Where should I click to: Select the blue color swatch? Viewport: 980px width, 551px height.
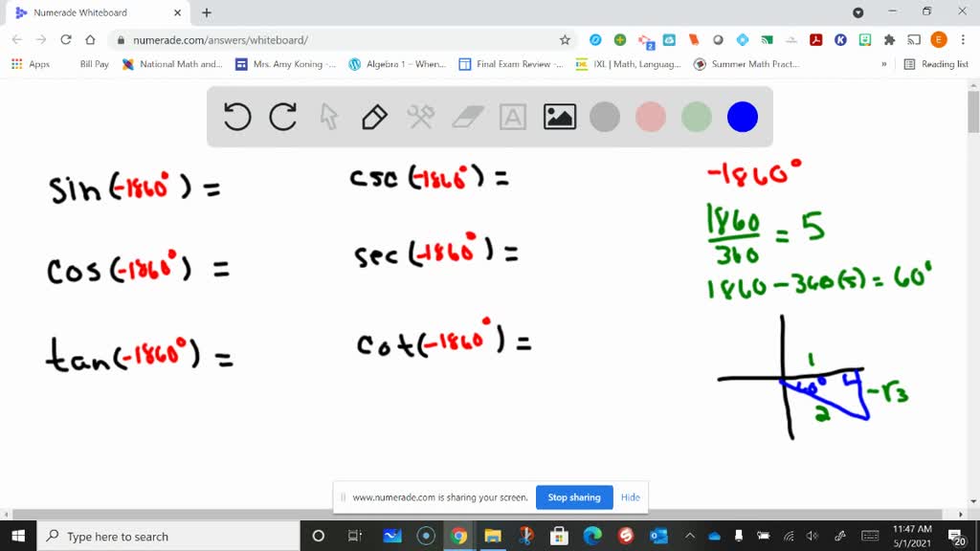pyautogui.click(x=742, y=116)
